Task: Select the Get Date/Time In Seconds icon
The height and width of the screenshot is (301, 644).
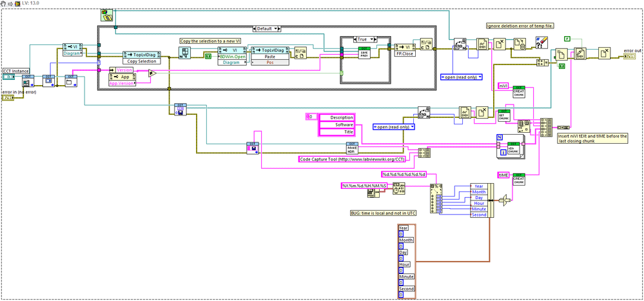Action: click(374, 193)
